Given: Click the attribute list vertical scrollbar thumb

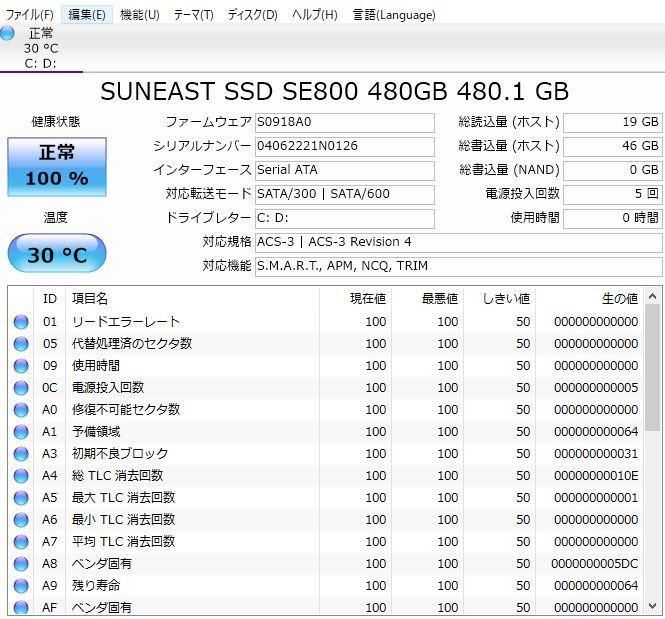Looking at the screenshot, I should click(x=652, y=368).
